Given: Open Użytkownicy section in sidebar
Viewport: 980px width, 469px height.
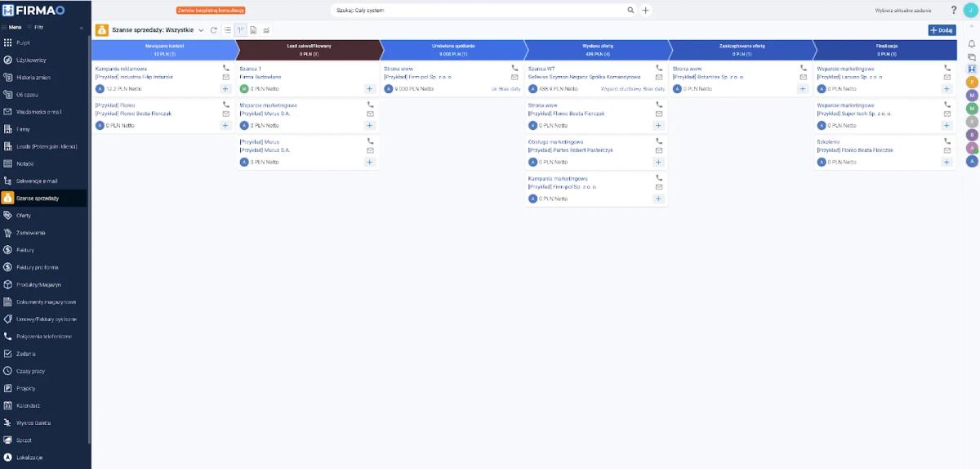Looking at the screenshot, I should point(45,60).
